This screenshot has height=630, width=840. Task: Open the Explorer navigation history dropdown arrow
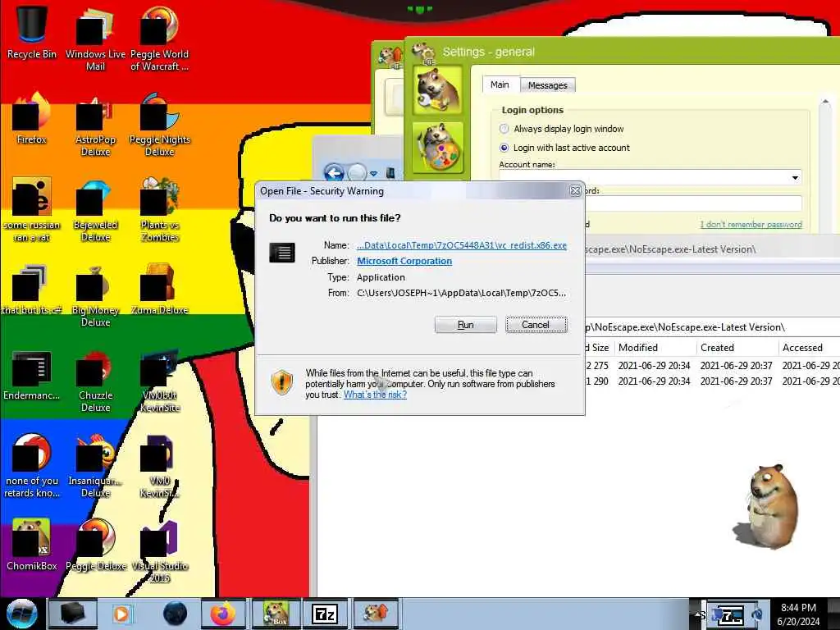coord(374,174)
